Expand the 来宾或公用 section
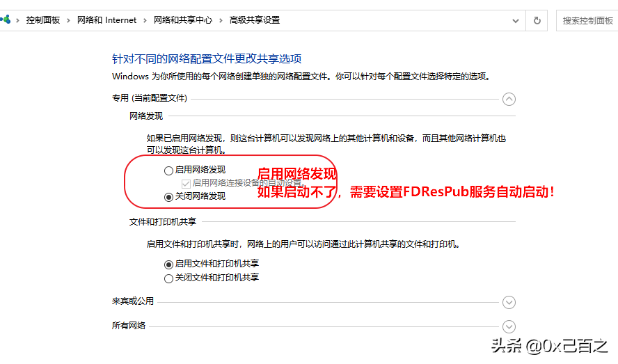618x364 pixels. coord(509,303)
